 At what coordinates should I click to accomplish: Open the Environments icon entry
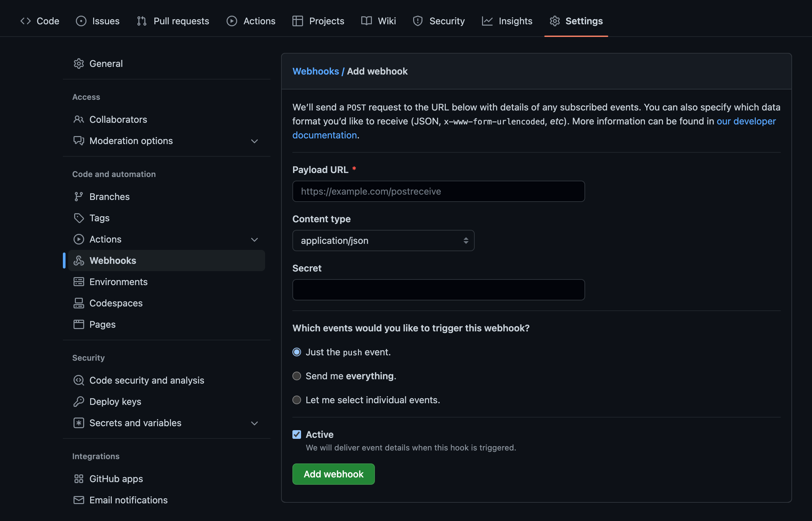coord(79,282)
